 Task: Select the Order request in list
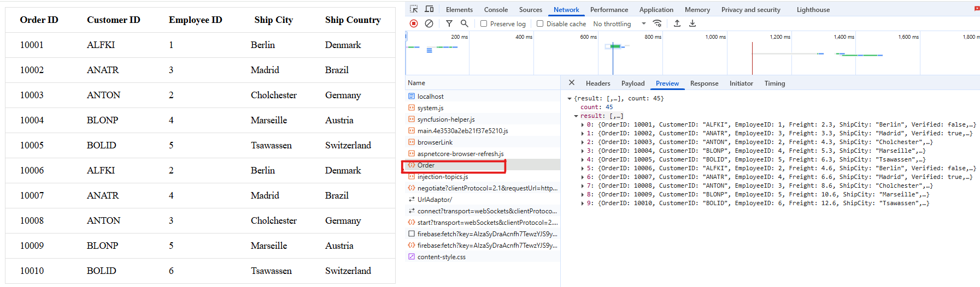tap(426, 165)
